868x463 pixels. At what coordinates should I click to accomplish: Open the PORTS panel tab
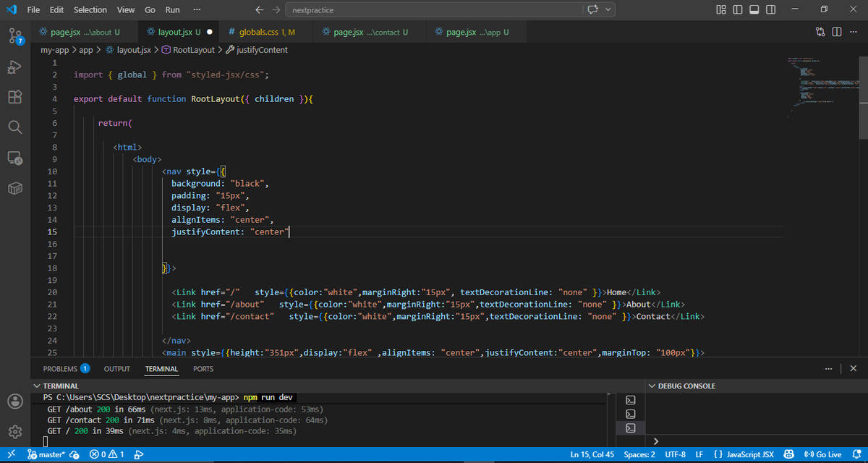203,368
